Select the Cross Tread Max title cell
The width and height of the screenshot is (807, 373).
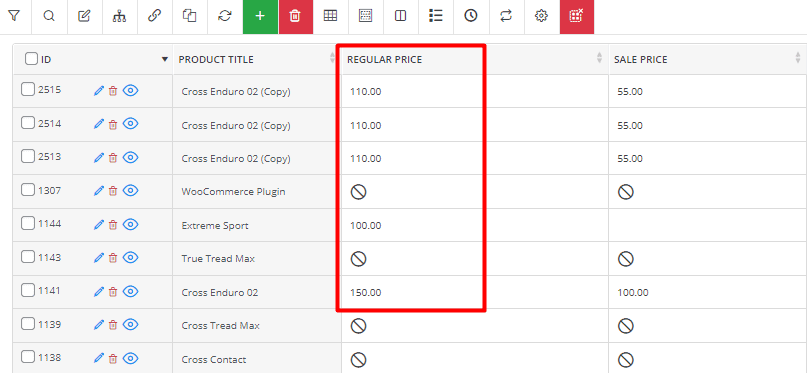[257, 326]
